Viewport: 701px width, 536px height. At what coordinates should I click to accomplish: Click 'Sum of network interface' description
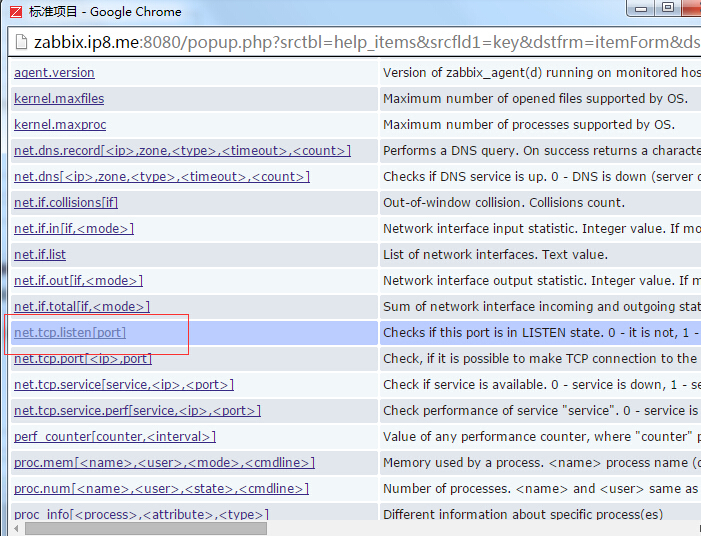point(542,306)
